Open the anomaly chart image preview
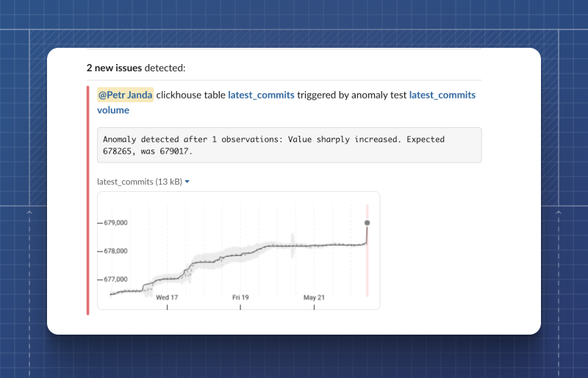The width and height of the screenshot is (588, 378). tap(238, 251)
